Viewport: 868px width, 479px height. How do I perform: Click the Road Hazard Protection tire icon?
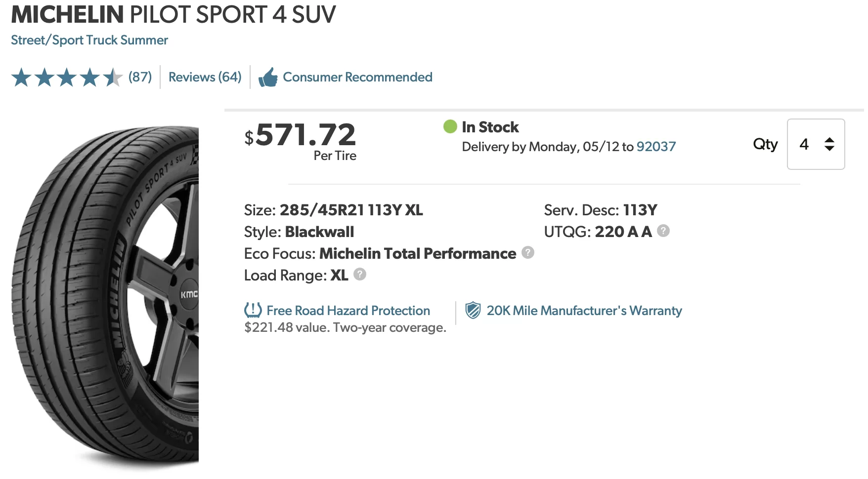253,310
